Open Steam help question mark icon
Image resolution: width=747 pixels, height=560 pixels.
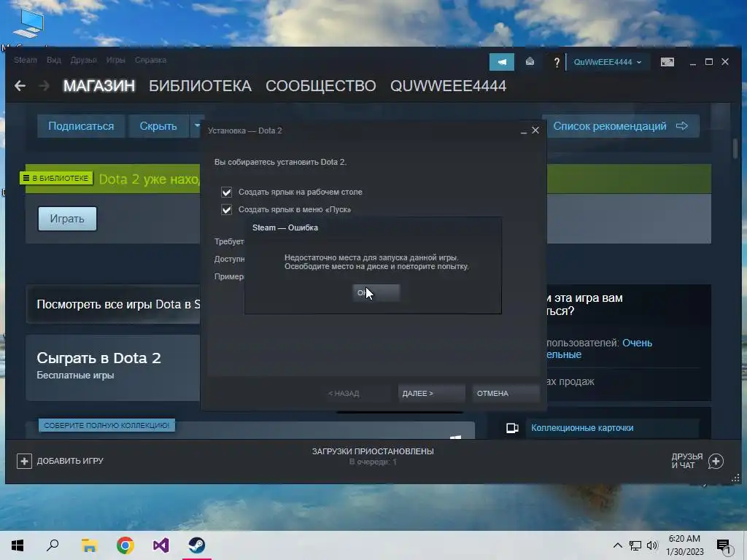[556, 63]
